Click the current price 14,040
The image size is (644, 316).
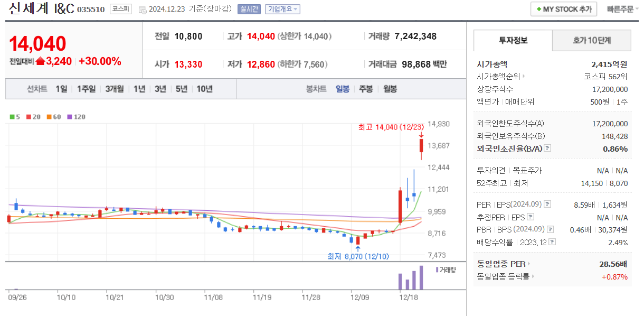[x=37, y=44]
